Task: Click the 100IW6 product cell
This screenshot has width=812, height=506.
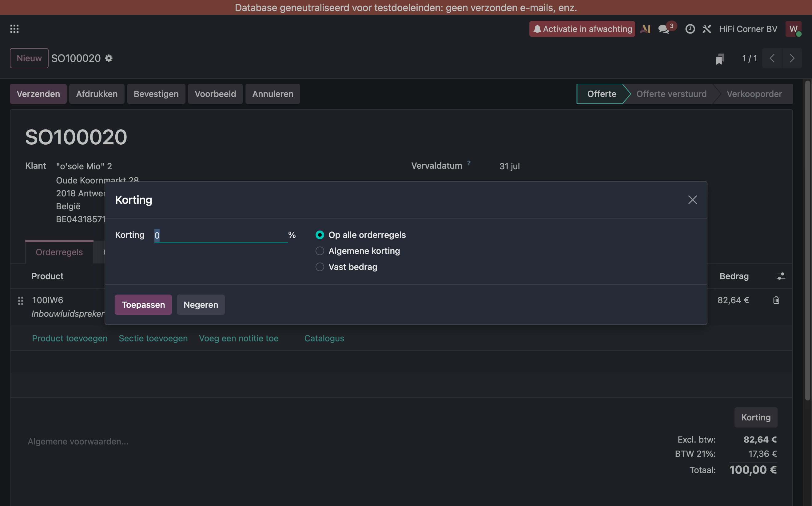Action: tap(47, 300)
